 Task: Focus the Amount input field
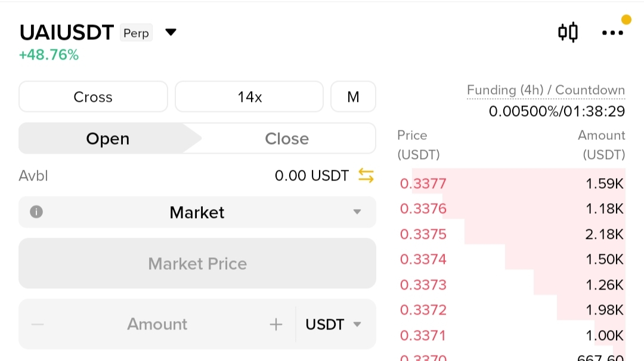point(157,325)
